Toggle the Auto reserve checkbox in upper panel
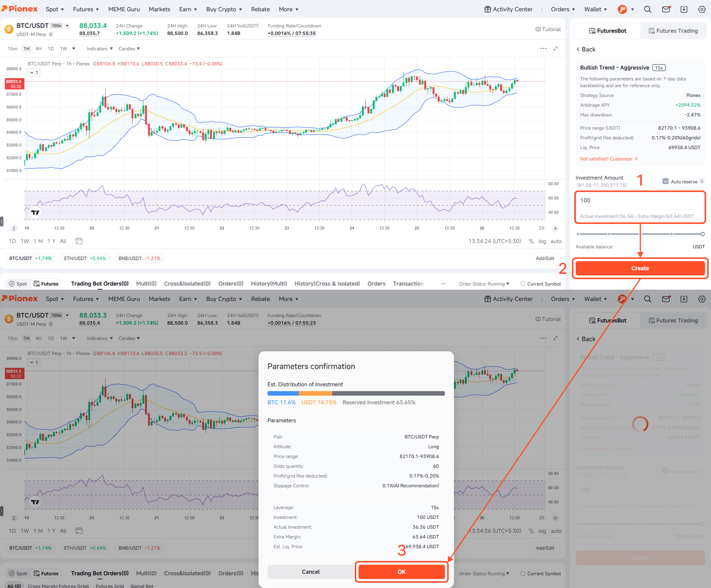This screenshot has height=588, width=711. (x=666, y=181)
